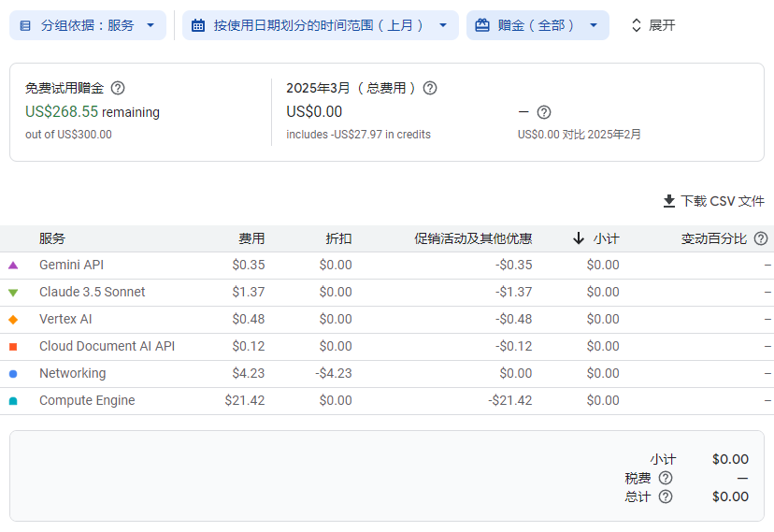Click the calendar icon in time range filter

198,25
